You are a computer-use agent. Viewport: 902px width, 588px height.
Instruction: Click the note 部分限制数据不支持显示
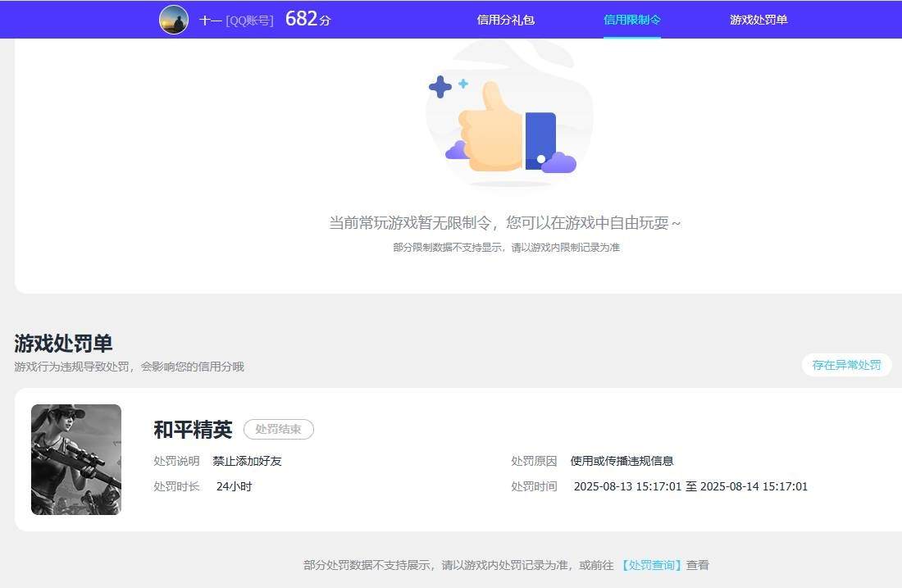click(506, 248)
